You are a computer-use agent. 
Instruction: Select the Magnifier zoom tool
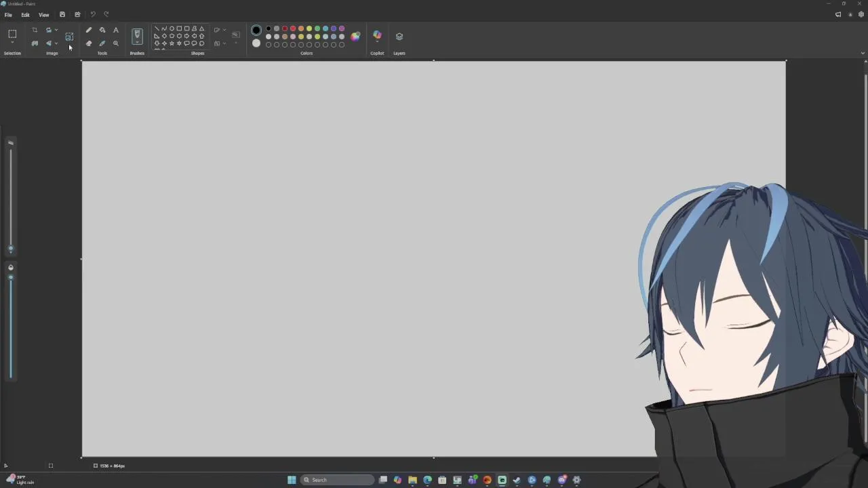pyautogui.click(x=116, y=43)
